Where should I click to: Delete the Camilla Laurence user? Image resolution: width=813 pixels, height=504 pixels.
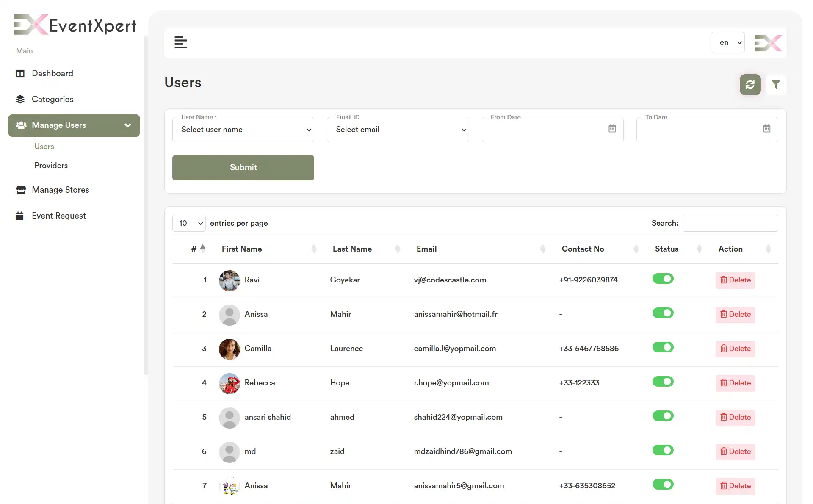point(735,349)
